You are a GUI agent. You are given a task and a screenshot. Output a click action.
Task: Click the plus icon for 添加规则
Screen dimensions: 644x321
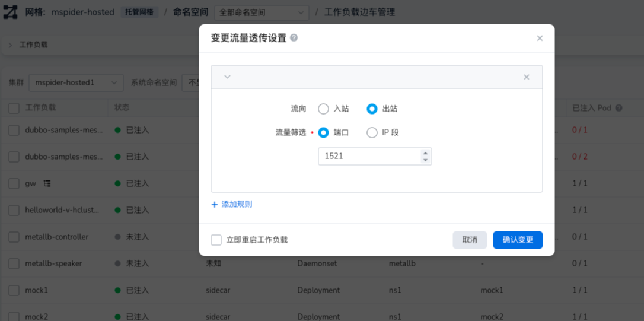tap(215, 205)
